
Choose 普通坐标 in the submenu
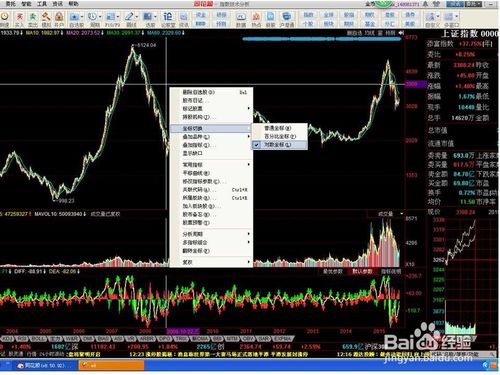point(279,128)
